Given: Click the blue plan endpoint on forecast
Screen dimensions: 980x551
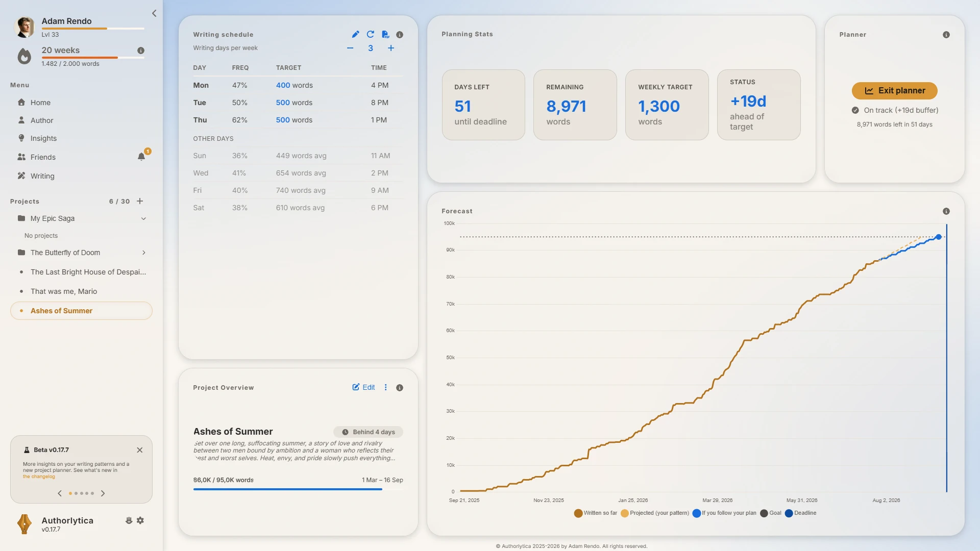Looking at the screenshot, I should (x=939, y=237).
